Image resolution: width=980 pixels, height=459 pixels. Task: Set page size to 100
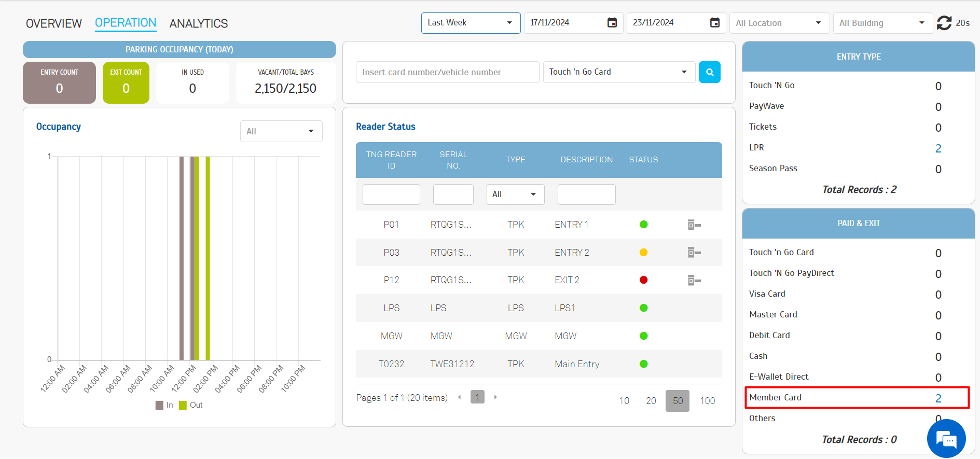tap(707, 401)
